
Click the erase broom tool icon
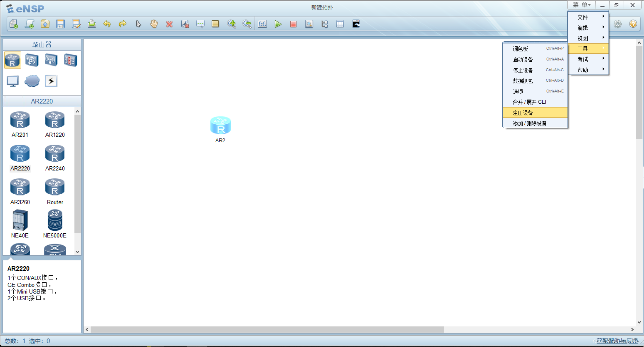tap(185, 24)
